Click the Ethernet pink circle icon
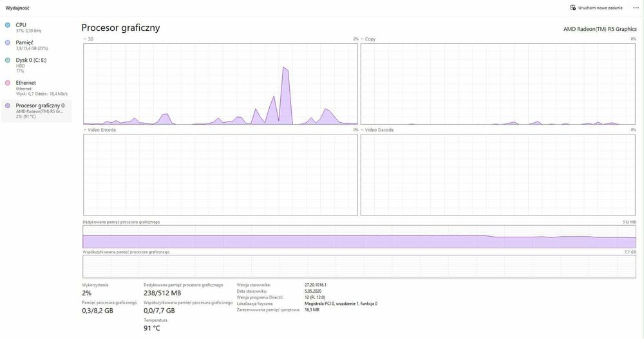Screen dimensions: 644x339 [x=7, y=83]
